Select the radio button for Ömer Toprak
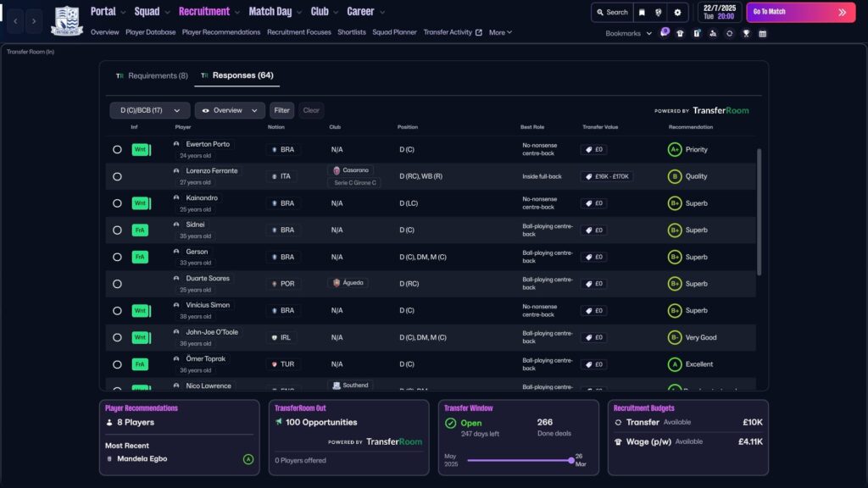The image size is (868, 488). point(117,364)
